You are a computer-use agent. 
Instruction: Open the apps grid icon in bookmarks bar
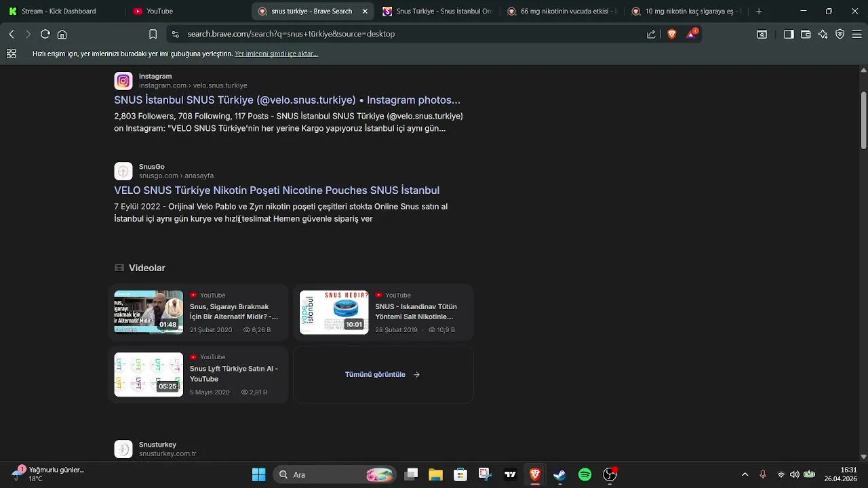[11, 54]
